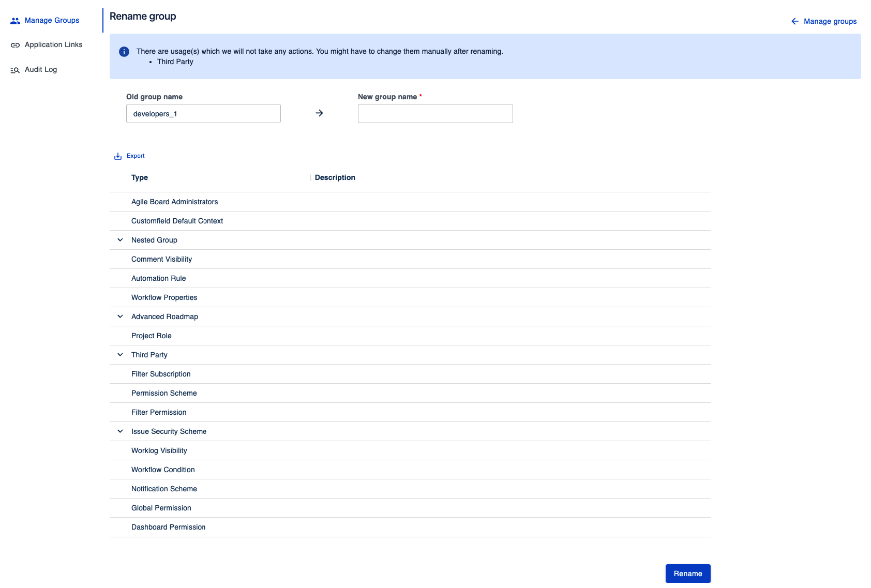Focus the New group name input field
Screen dimensions: 871x588
coord(435,114)
